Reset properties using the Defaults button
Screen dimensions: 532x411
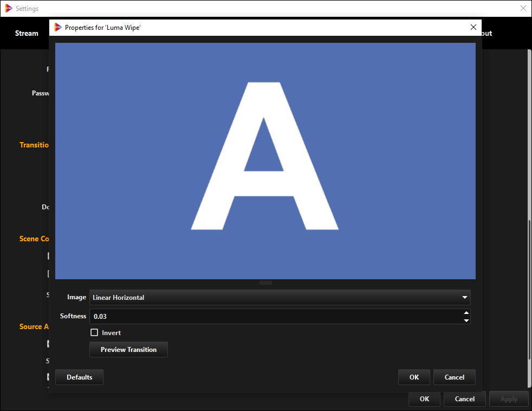pos(79,377)
